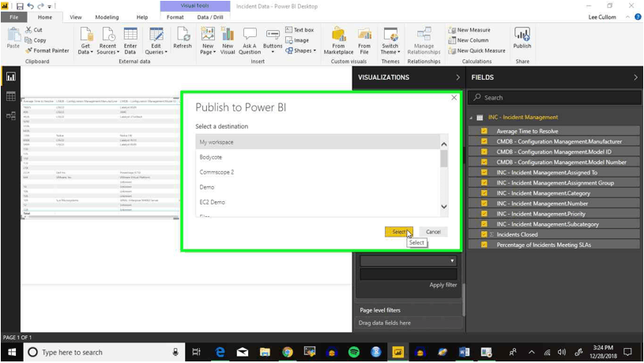Uncheck Incident Management.Assigned To field

point(484,172)
